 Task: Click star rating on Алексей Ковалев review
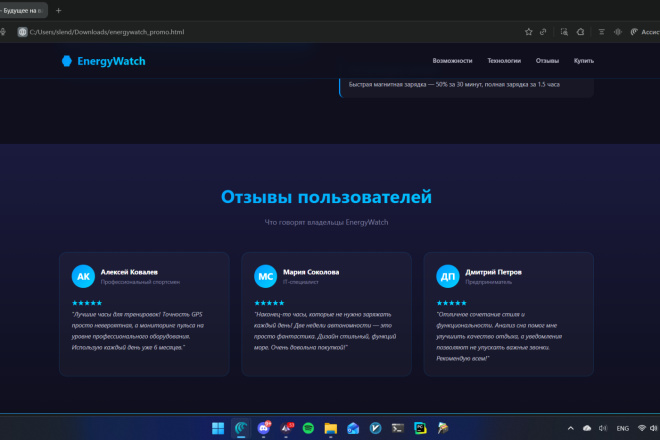click(87, 303)
